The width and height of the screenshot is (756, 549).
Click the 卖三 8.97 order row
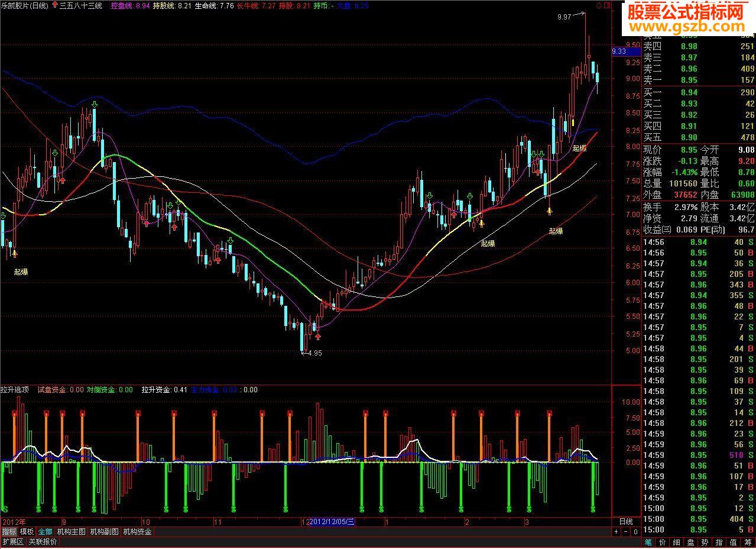pos(699,57)
